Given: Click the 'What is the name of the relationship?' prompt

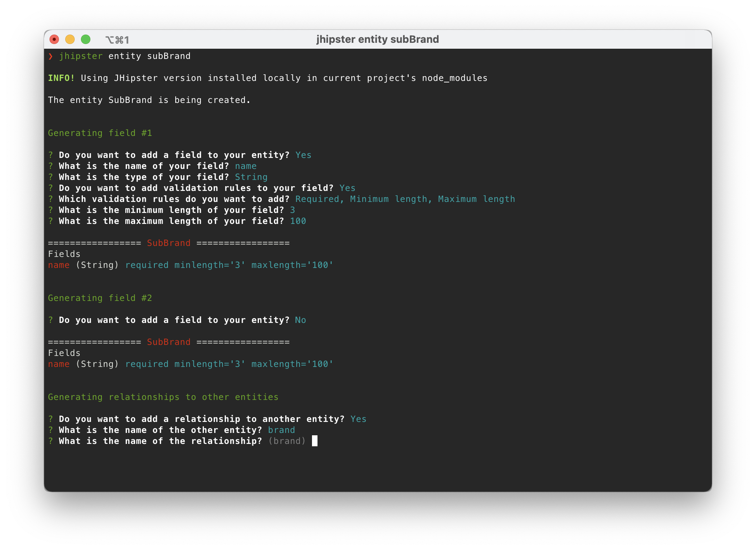Looking at the screenshot, I should [160, 441].
